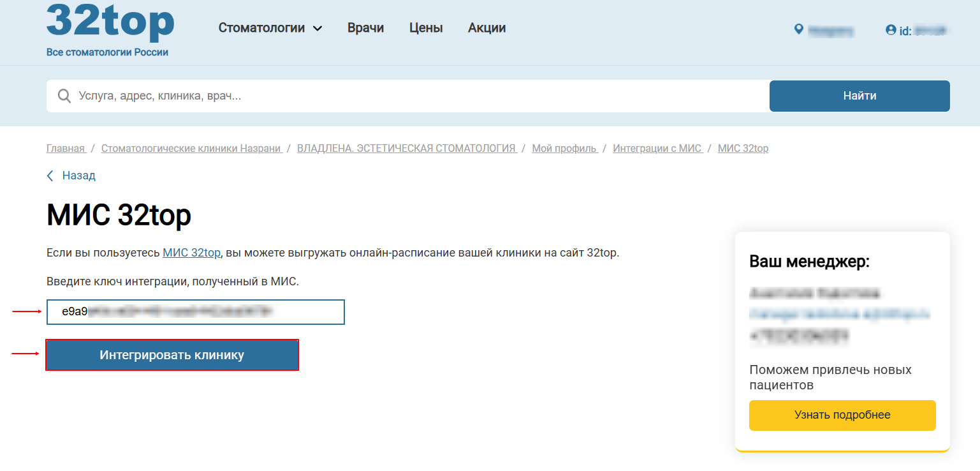
Task: Click the МИС 32top page heading
Action: (119, 215)
